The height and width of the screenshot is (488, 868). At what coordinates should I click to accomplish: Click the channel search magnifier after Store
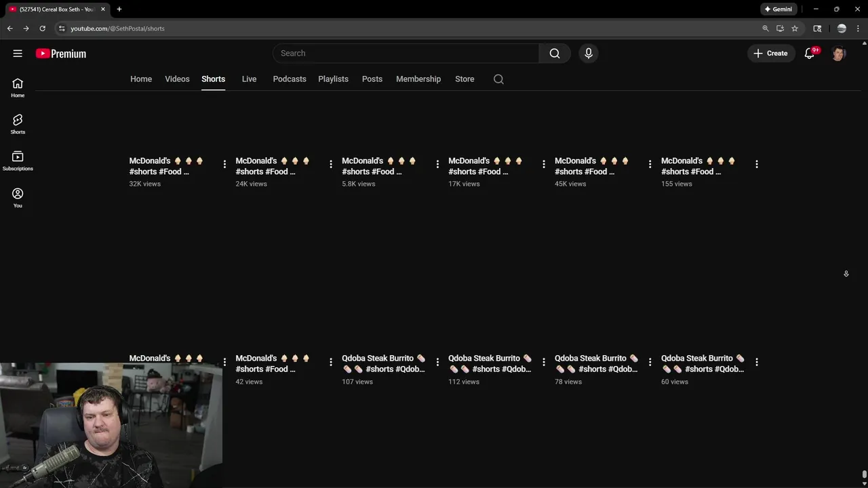(x=498, y=79)
